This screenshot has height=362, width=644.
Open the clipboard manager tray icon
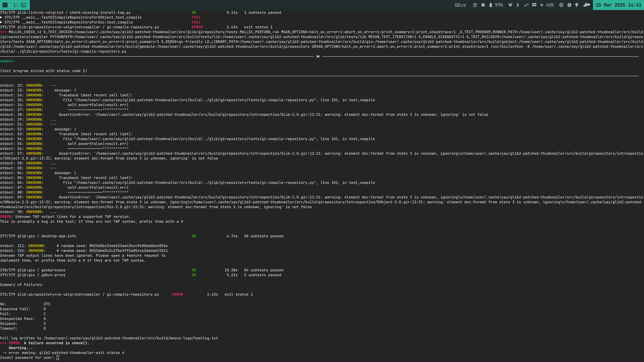(475, 5)
